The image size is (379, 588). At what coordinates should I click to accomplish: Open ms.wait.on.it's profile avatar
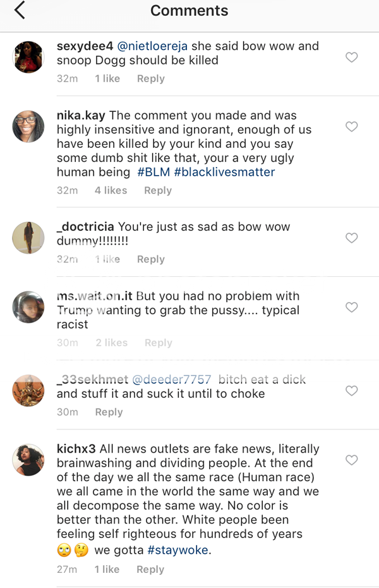(x=28, y=308)
